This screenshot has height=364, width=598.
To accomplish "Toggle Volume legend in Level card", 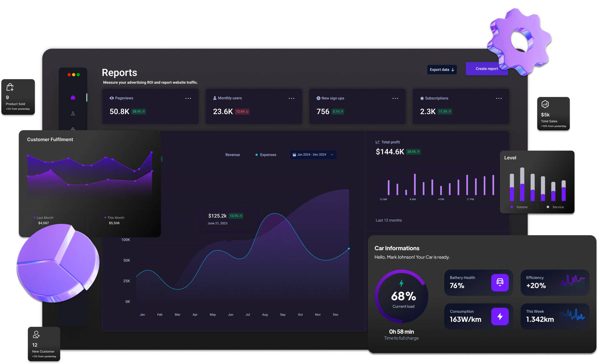I will click(x=519, y=207).
